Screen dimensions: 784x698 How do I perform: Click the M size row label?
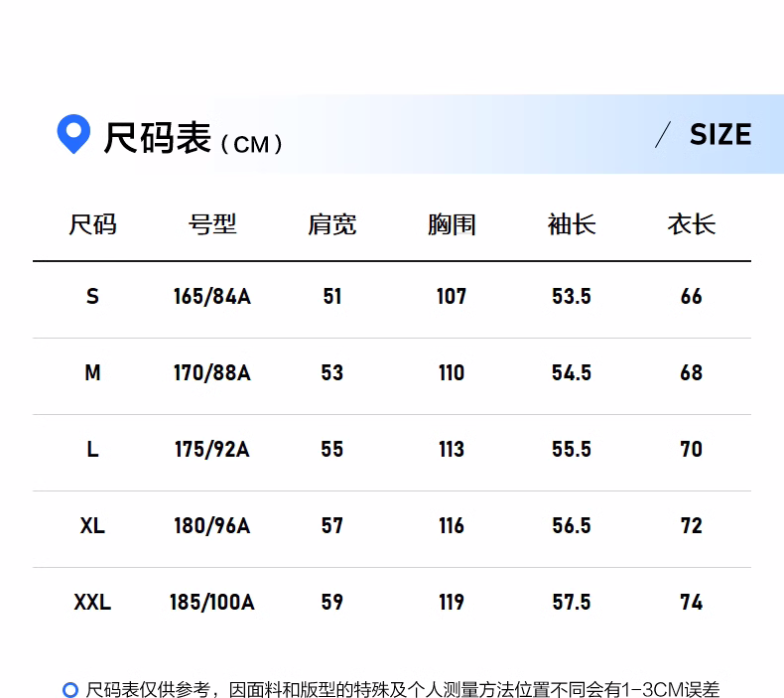pyautogui.click(x=92, y=372)
